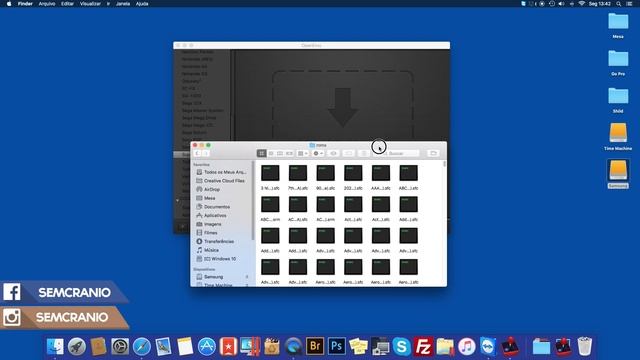640x360 pixels.
Task: Open Spotlight search in menu bar
Action: [x=619, y=4]
